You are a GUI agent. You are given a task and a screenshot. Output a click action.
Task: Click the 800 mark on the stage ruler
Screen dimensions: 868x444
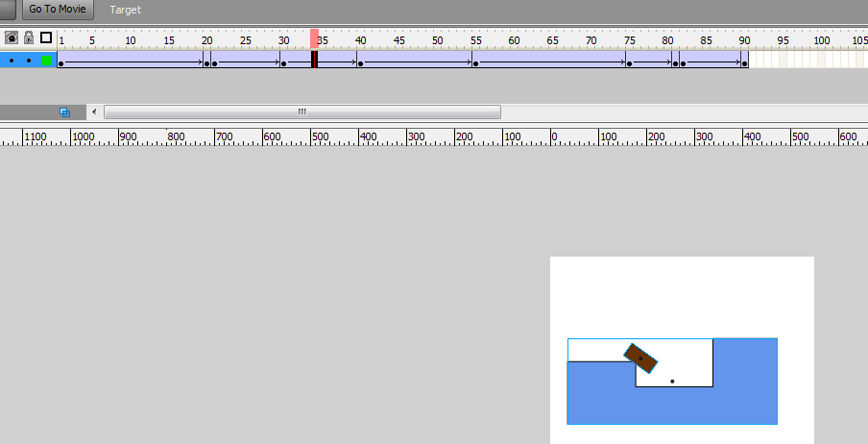176,136
